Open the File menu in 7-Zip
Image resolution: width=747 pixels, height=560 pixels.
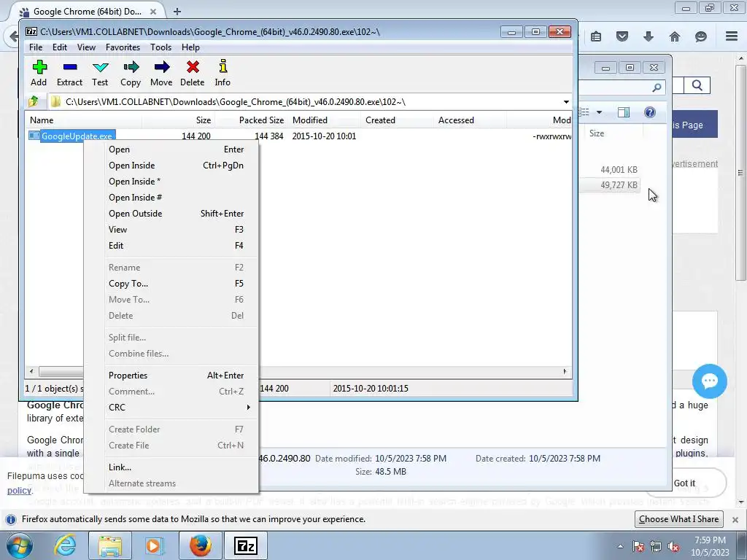tap(36, 47)
